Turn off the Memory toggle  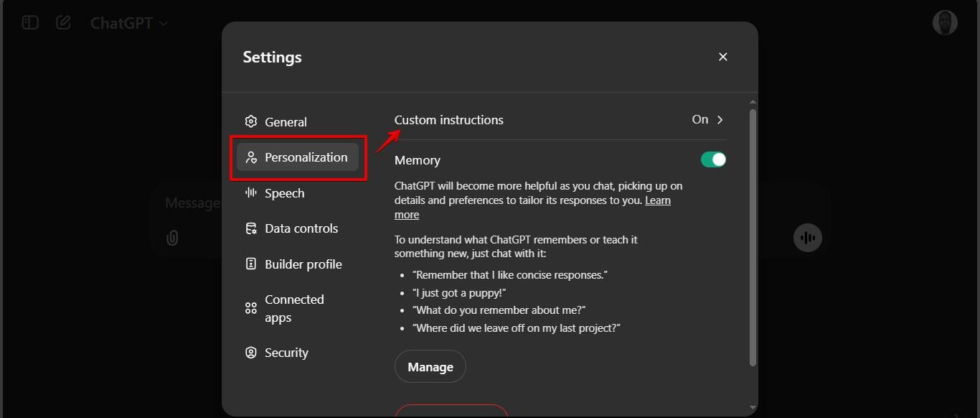pyautogui.click(x=713, y=159)
